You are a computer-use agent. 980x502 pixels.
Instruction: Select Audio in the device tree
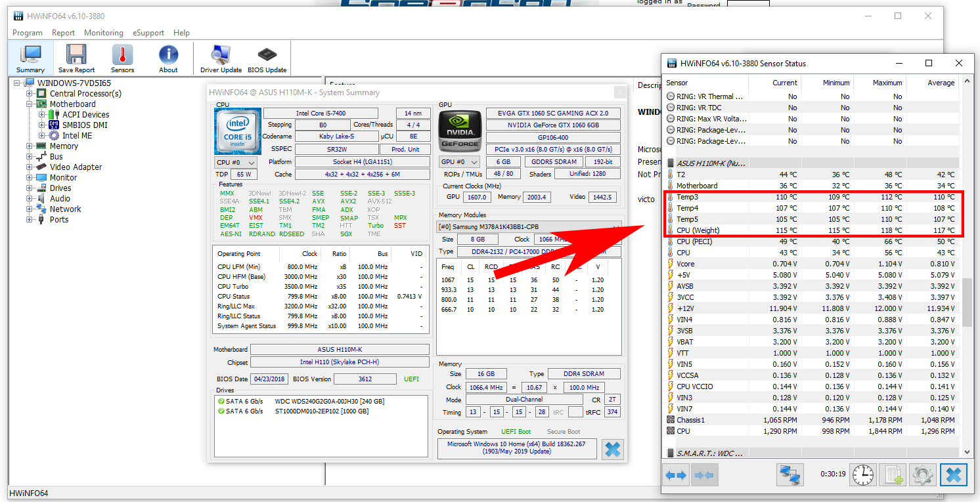tap(60, 199)
